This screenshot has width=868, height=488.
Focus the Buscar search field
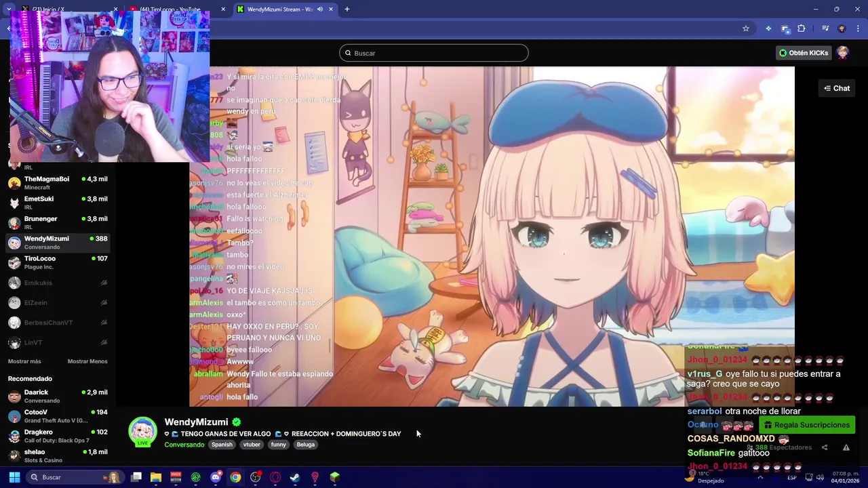tap(434, 53)
